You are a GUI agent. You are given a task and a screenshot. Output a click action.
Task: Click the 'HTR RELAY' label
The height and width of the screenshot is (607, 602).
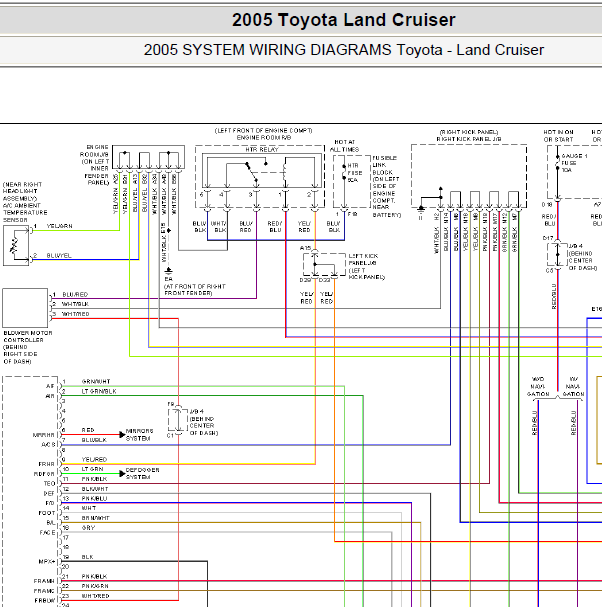tap(262, 149)
